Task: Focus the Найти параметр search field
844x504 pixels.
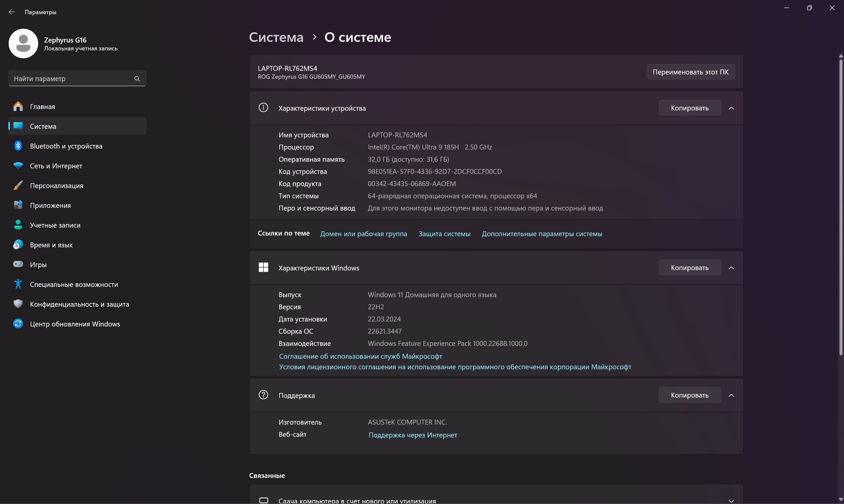Action: (77, 78)
